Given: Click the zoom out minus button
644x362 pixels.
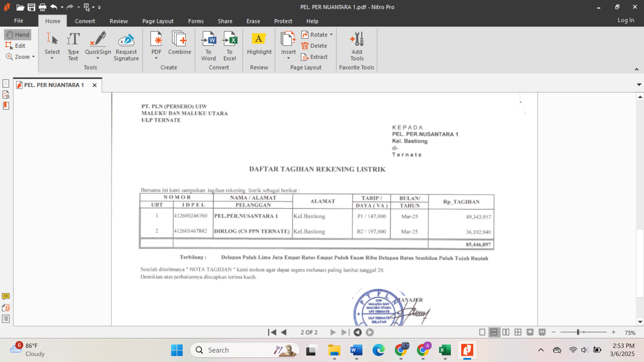Looking at the screenshot, I should coord(554,332).
